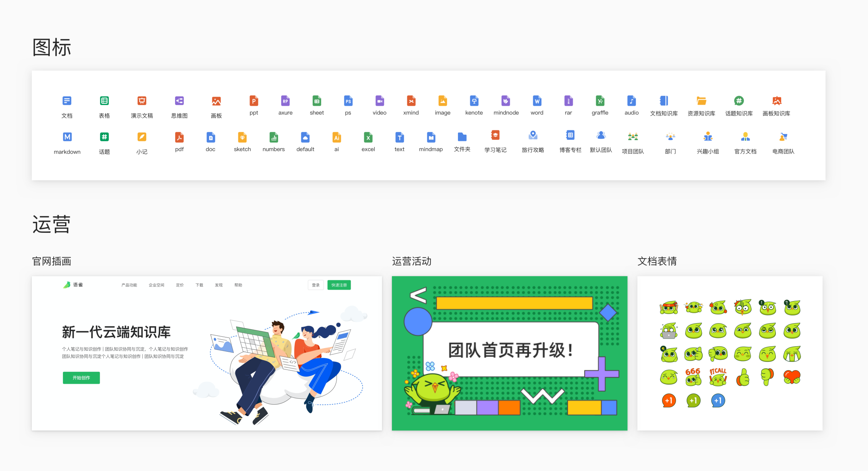868x471 pixels.
Task: Select the axure RP file icon
Action: 285,101
